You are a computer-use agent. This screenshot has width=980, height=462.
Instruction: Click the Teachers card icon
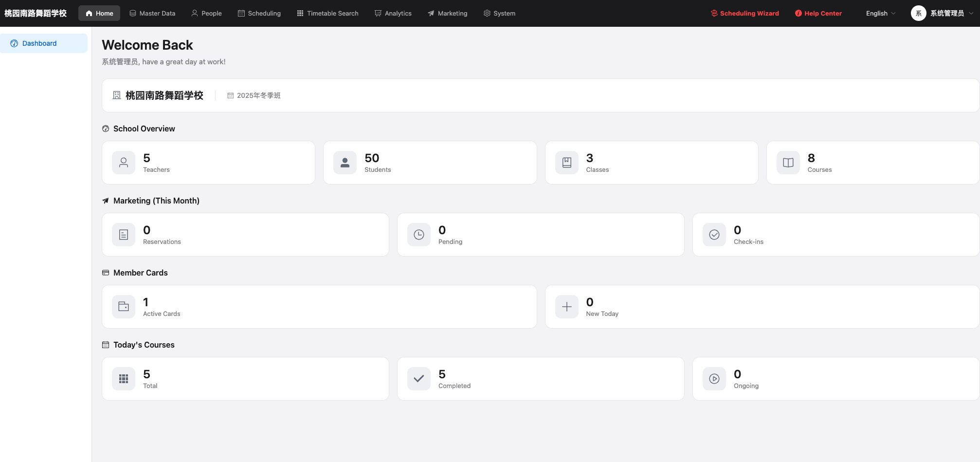(123, 163)
